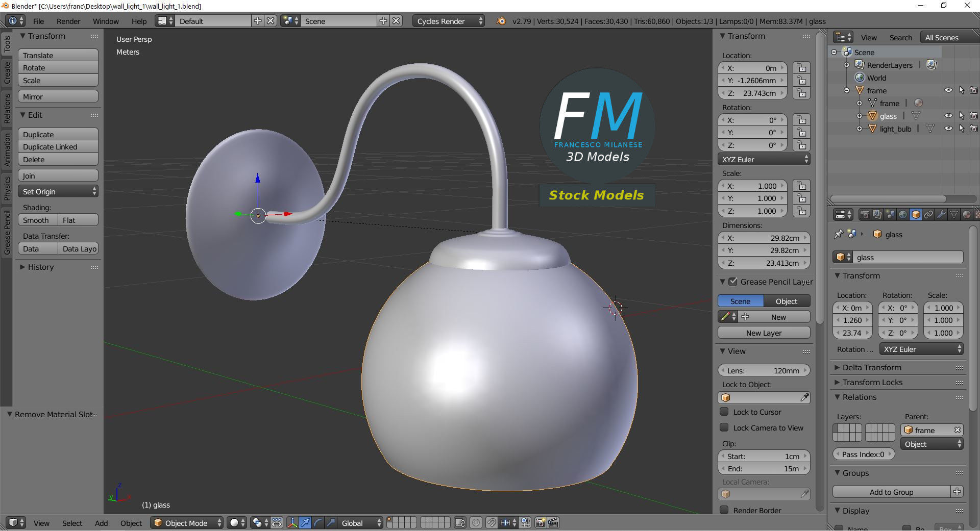Image resolution: width=980 pixels, height=531 pixels.
Task: Click the OpenGL render image camera icon
Action: coord(540,523)
